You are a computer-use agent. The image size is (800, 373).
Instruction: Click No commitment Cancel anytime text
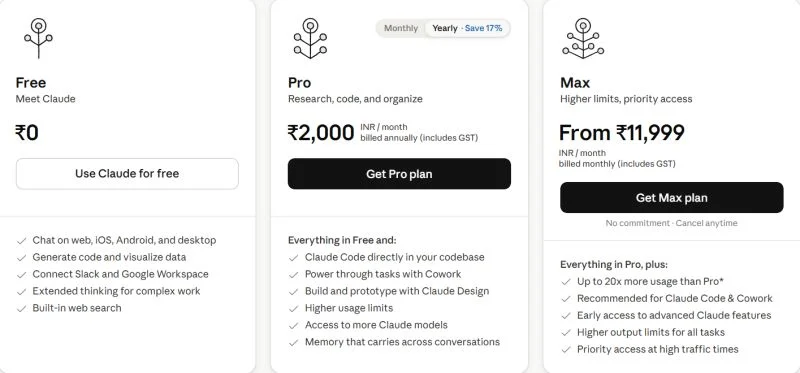point(671,223)
